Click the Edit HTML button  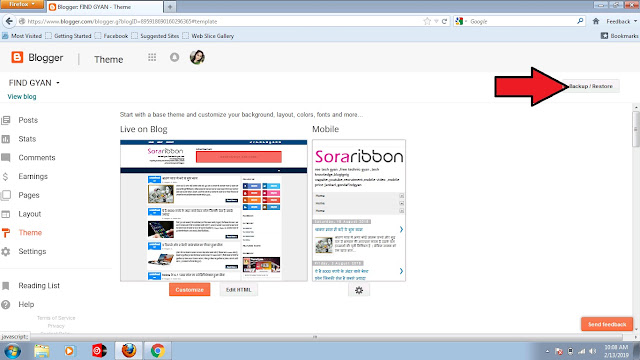tap(238, 290)
